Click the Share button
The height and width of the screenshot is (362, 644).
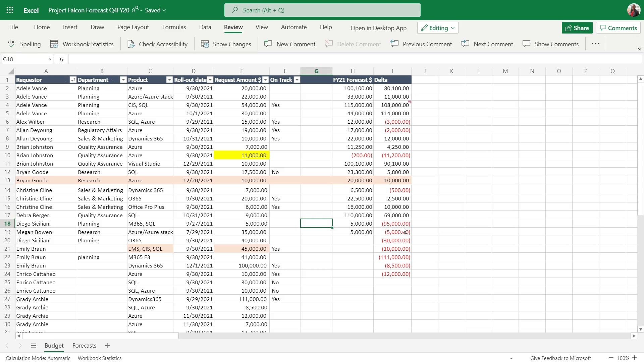577,28
